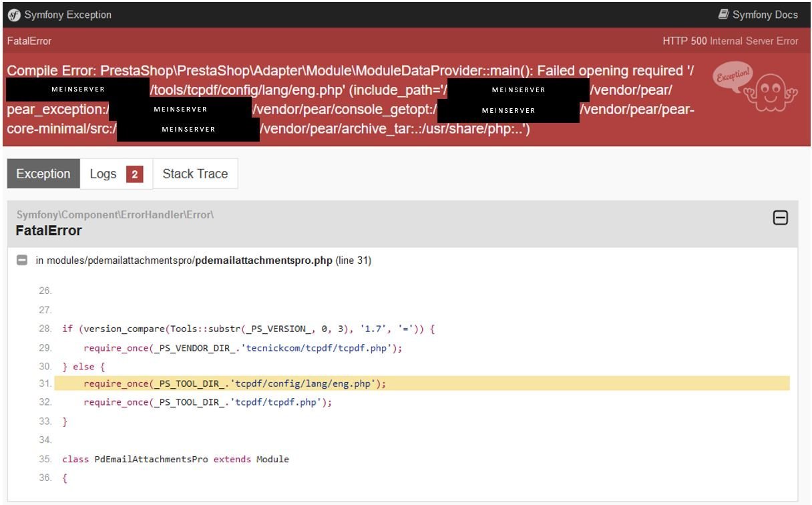Click line 35 class PdEmailAttachmentsPro declaration

tap(176, 459)
